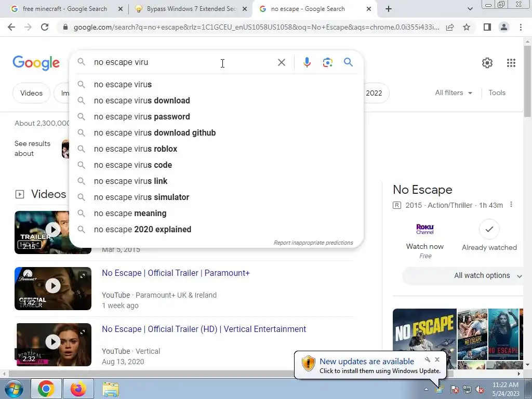Screen dimensions: 532x399
Task: Open Windows Explorer from the taskbar
Action: tap(111, 389)
